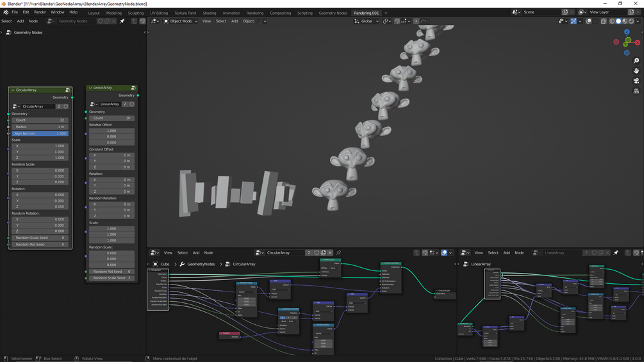Screen dimensions: 644x362
Task: Toggle X-ray mode icon
Action: (604, 21)
